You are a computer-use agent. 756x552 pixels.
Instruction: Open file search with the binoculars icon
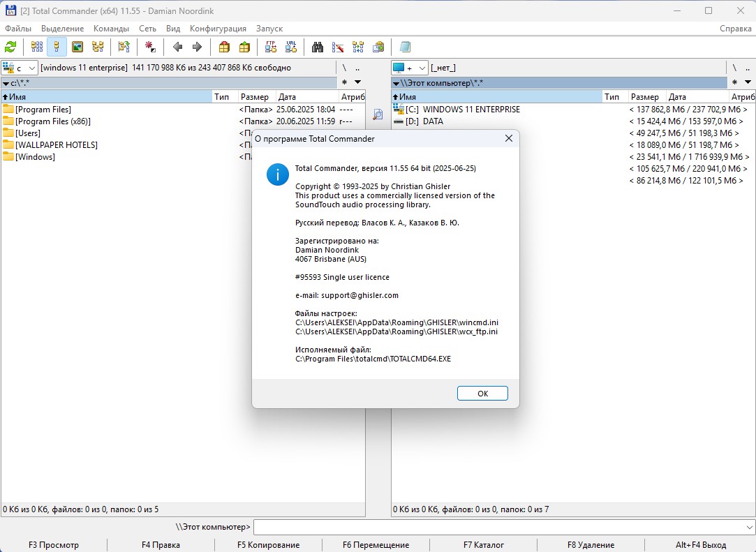[x=318, y=47]
